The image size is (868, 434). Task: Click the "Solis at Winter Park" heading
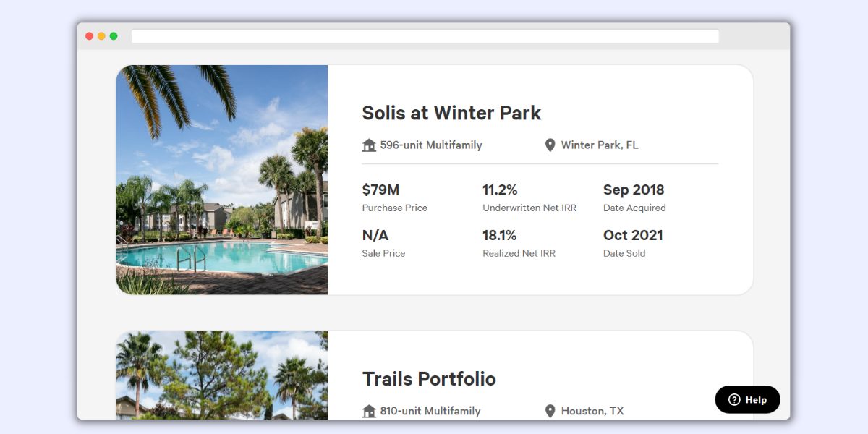click(x=451, y=114)
